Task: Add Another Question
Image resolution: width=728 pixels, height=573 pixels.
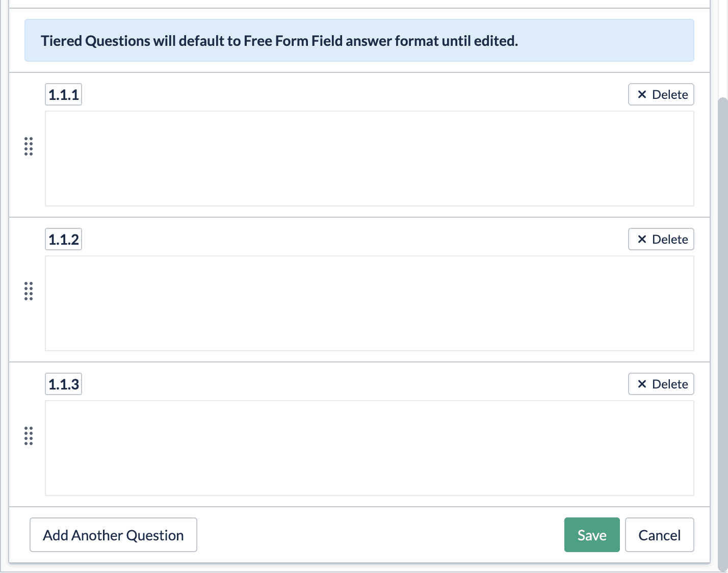Action: point(113,535)
